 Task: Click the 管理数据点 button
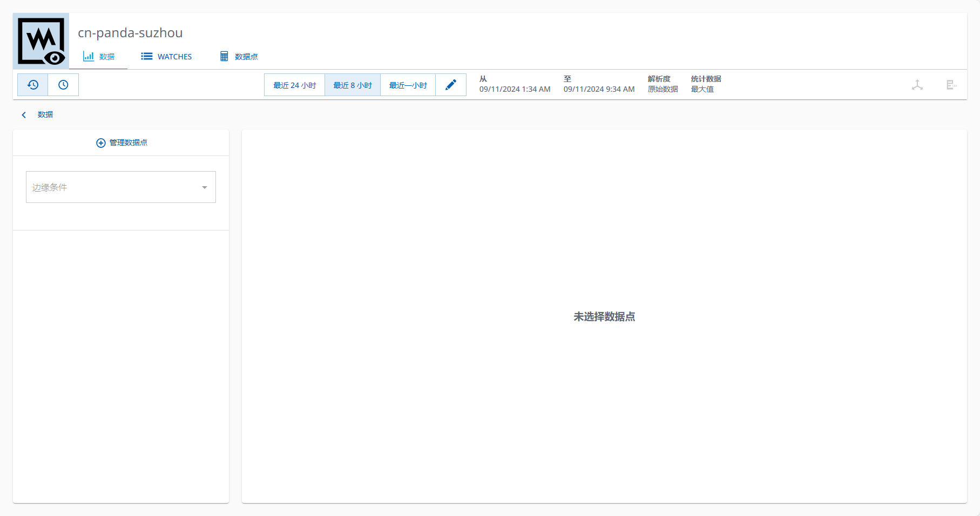(121, 142)
